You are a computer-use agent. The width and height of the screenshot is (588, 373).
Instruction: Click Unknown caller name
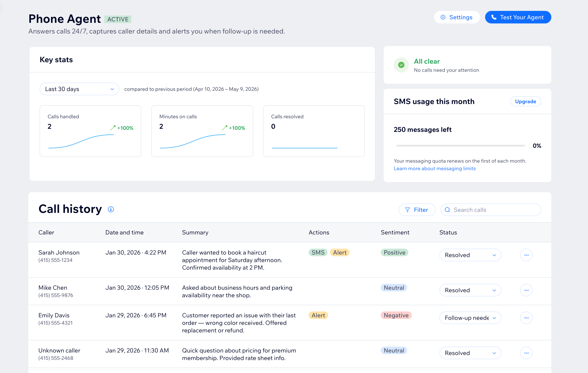click(x=59, y=350)
